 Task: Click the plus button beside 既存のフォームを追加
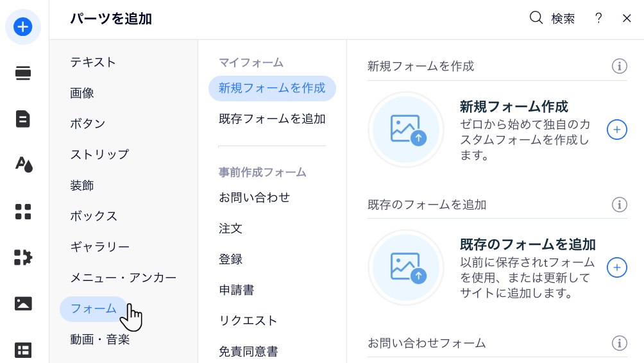pyautogui.click(x=616, y=267)
